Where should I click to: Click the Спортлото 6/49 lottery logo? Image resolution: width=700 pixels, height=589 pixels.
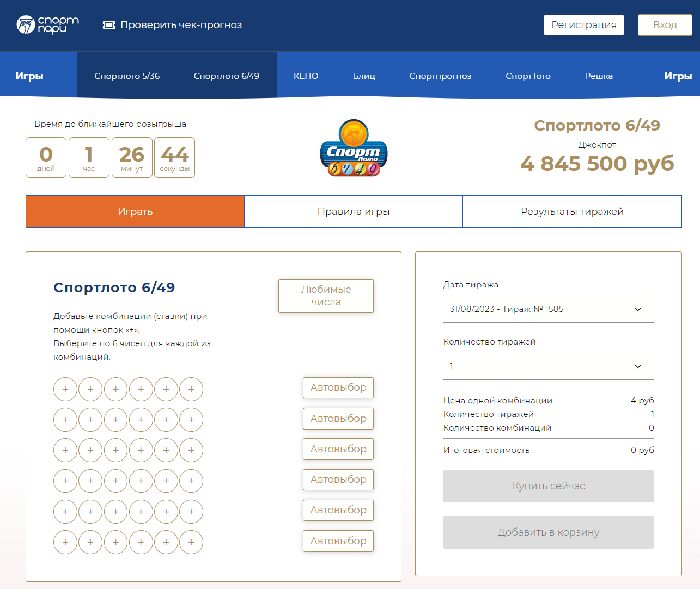354,148
